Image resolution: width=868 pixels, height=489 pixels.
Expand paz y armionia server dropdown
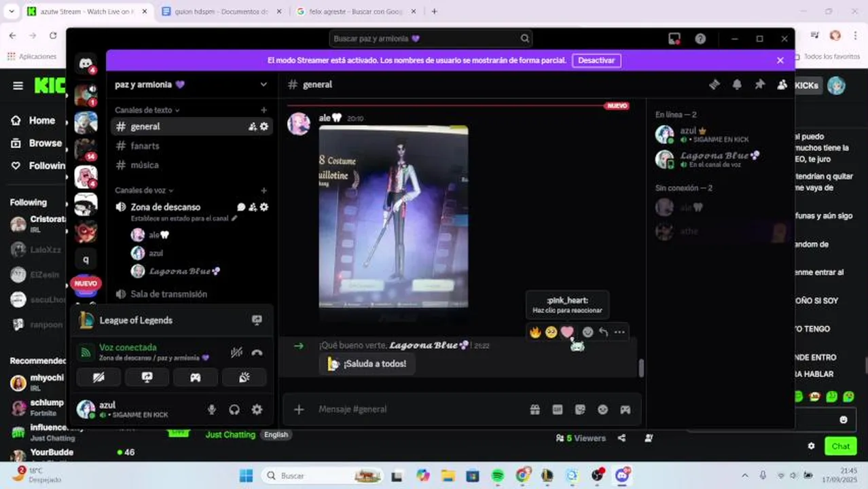coord(264,84)
